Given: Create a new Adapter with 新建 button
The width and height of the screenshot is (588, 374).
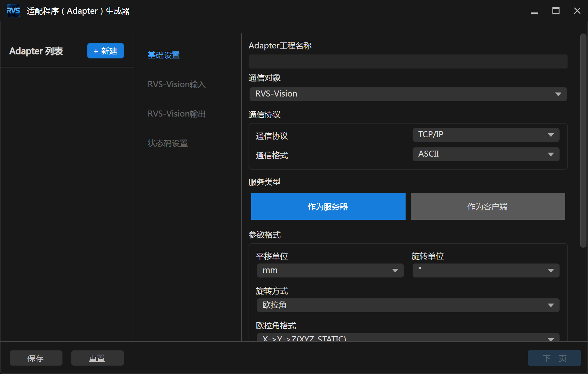Looking at the screenshot, I should pyautogui.click(x=106, y=51).
